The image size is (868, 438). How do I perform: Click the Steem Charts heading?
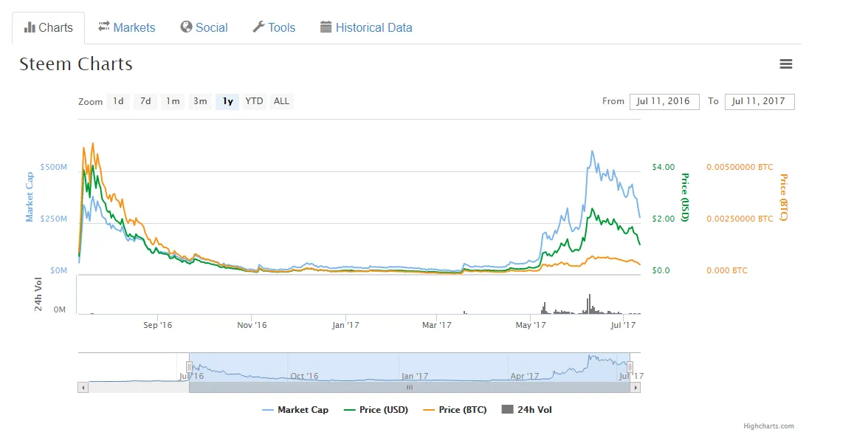(76, 64)
